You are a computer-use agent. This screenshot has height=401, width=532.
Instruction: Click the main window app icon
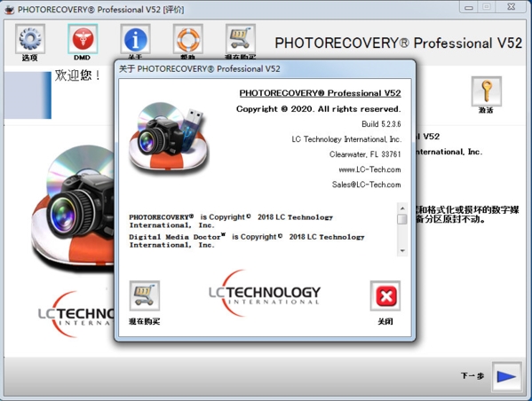pos(9,10)
